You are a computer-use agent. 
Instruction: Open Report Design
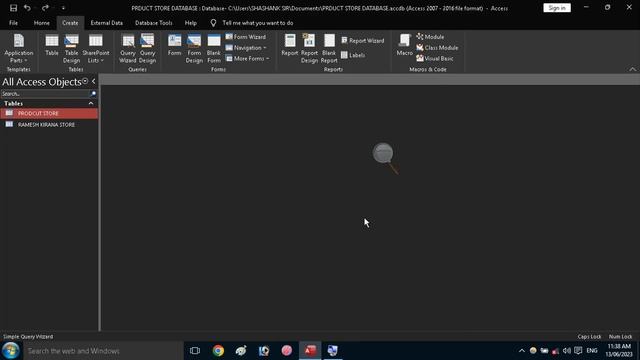309,49
